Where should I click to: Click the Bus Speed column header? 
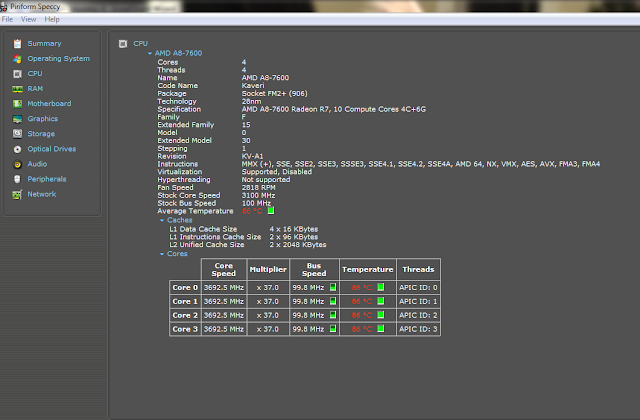click(x=314, y=269)
